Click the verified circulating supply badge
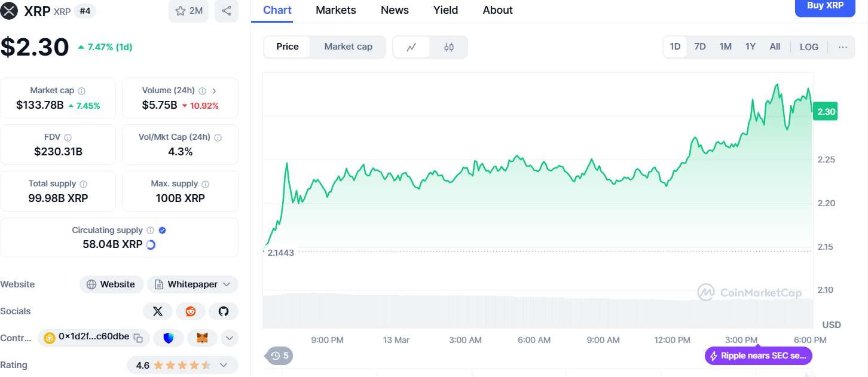The image size is (868, 377). [163, 230]
